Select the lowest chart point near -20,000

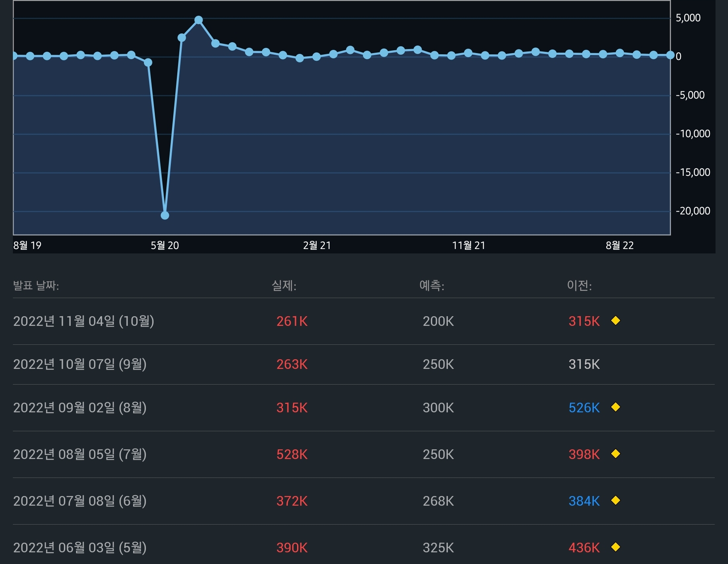(x=165, y=216)
